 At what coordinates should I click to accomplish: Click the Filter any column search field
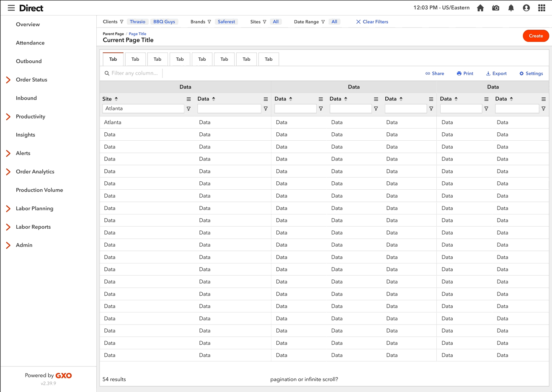(x=134, y=73)
